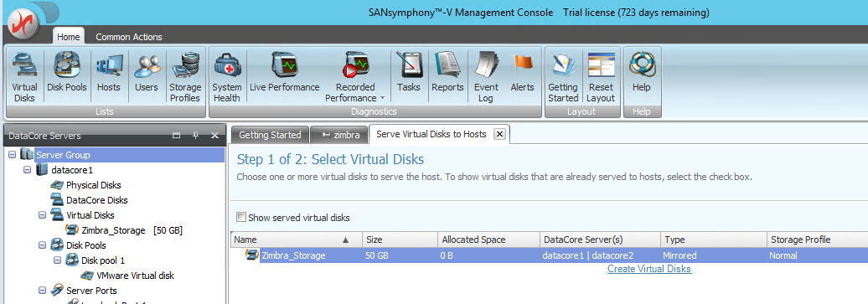This screenshot has height=304, width=868.
Task: Sort by Storage Profile column header
Action: coord(817,240)
